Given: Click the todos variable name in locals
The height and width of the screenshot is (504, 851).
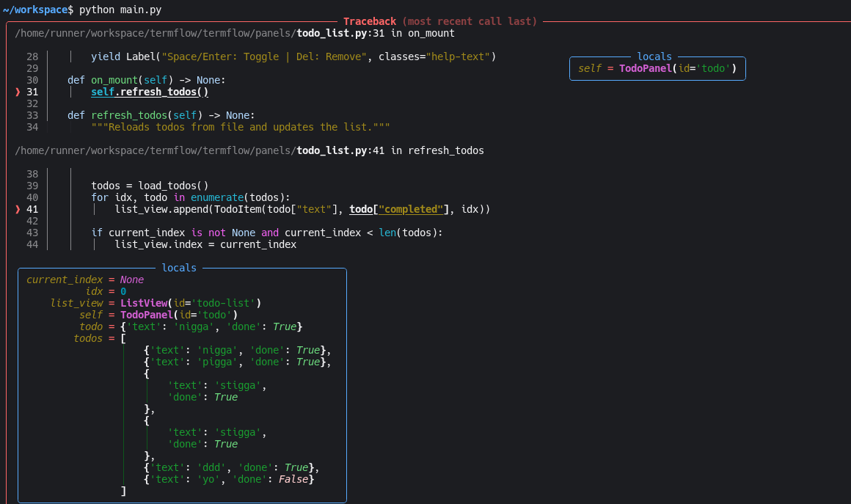Looking at the screenshot, I should (88, 338).
